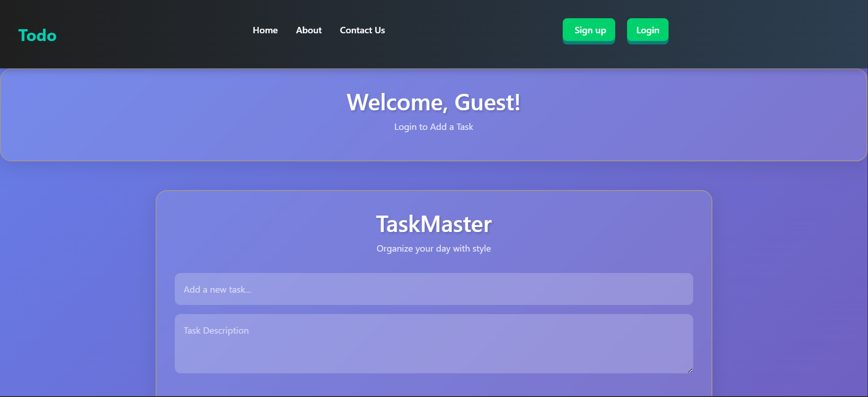Open the Contact Us link
Screen dimensions: 868x397
pos(362,30)
